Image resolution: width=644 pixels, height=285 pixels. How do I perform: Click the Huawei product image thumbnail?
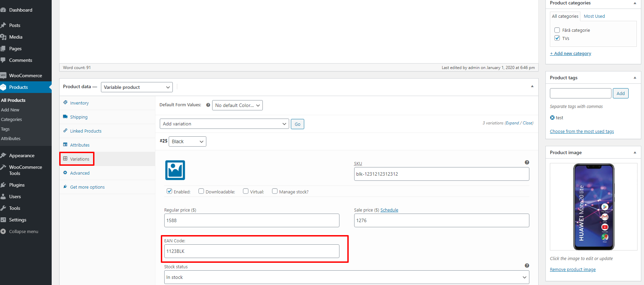pos(593,207)
